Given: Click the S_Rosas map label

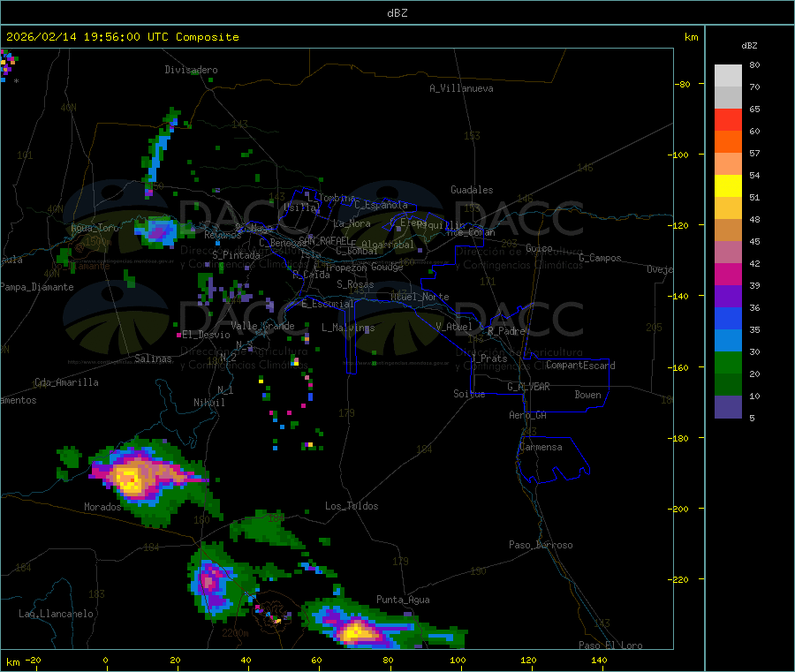Looking at the screenshot, I should pos(355,284).
